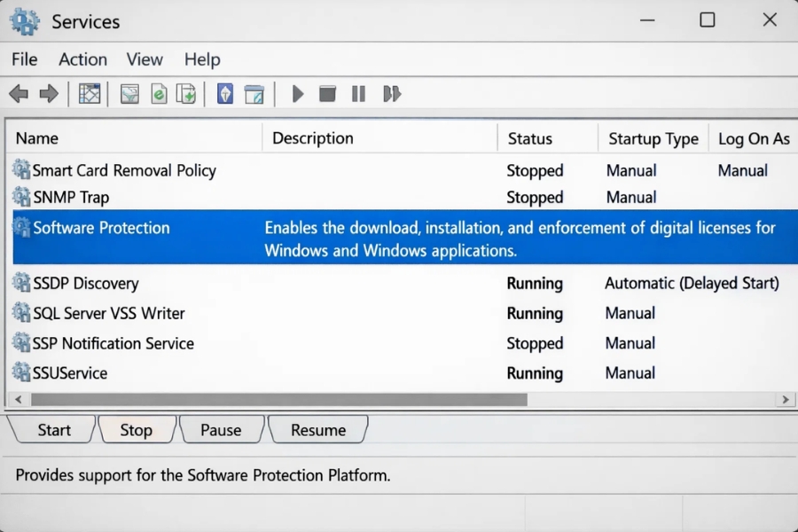
Task: Open the View menu
Action: [145, 59]
